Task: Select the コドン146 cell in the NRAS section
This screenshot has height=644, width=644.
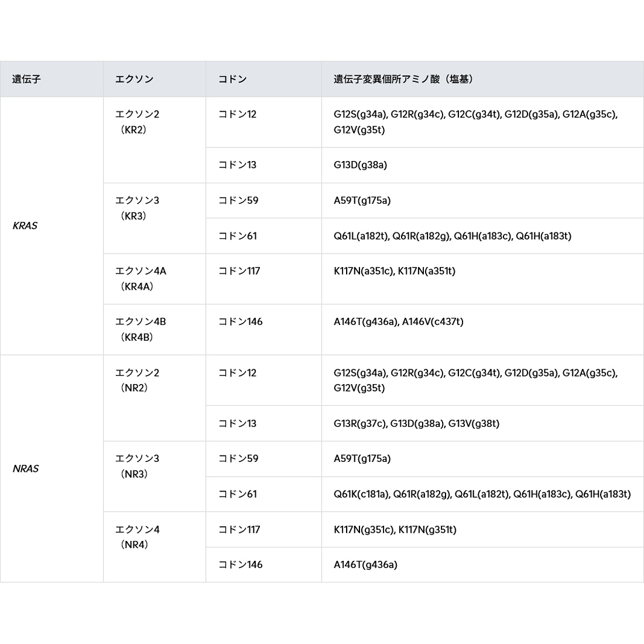Action: tap(263, 565)
